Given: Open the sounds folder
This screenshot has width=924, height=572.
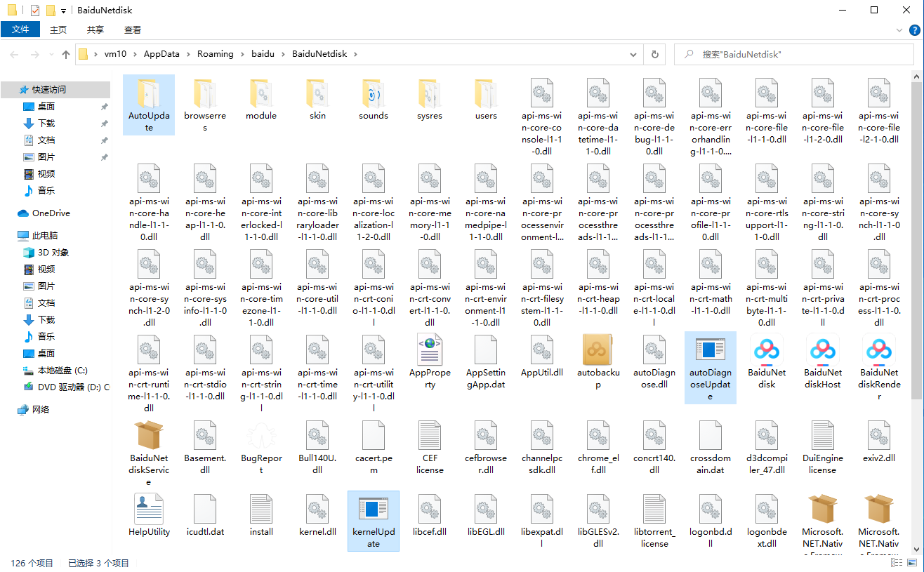Looking at the screenshot, I should pyautogui.click(x=374, y=98).
